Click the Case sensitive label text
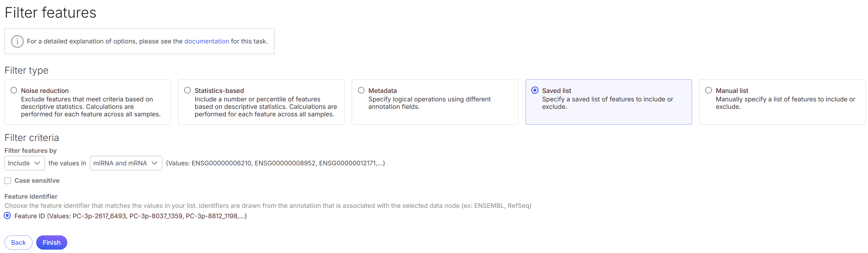Image resolution: width=868 pixels, height=253 pixels. 37,181
